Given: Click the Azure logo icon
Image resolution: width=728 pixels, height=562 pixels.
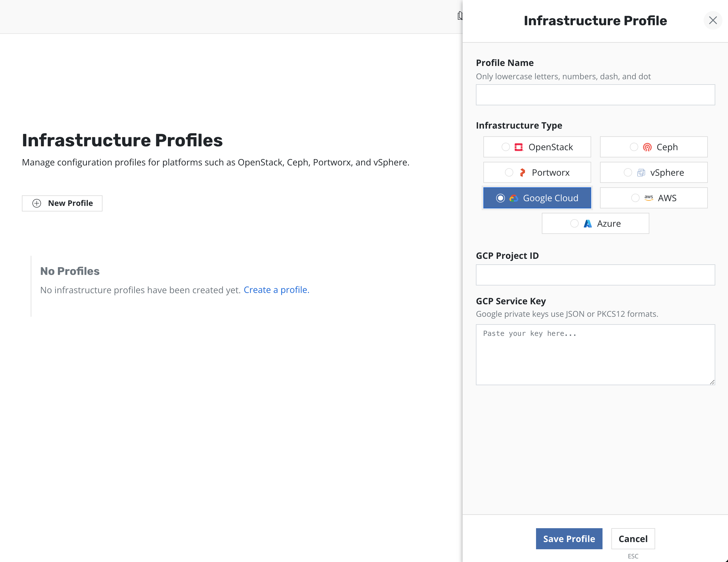Looking at the screenshot, I should pos(588,223).
